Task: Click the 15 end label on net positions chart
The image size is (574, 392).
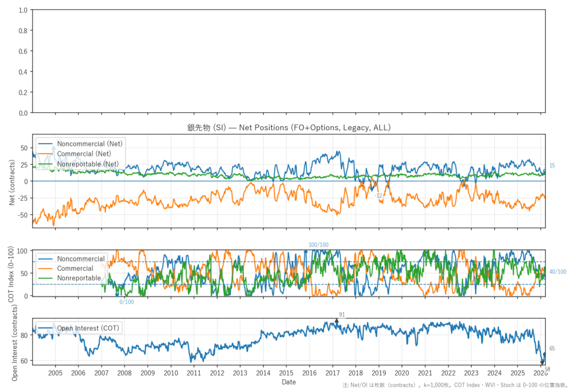Action: 552,165
